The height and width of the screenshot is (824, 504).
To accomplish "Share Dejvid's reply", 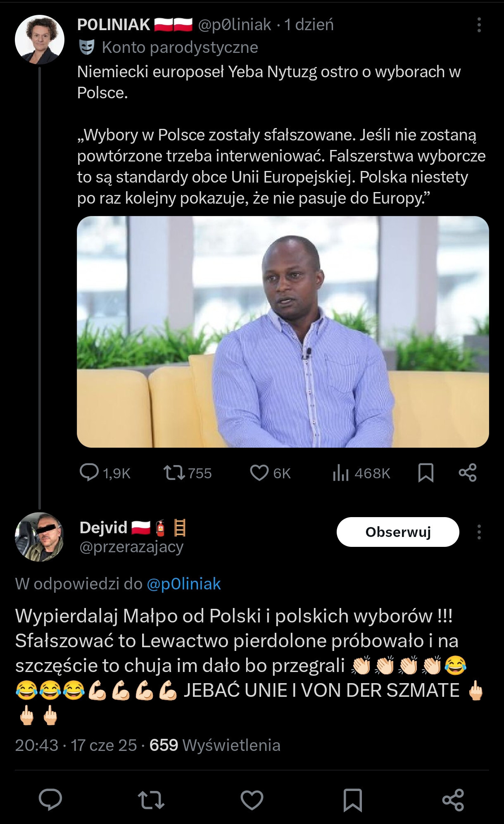I will pyautogui.click(x=453, y=800).
